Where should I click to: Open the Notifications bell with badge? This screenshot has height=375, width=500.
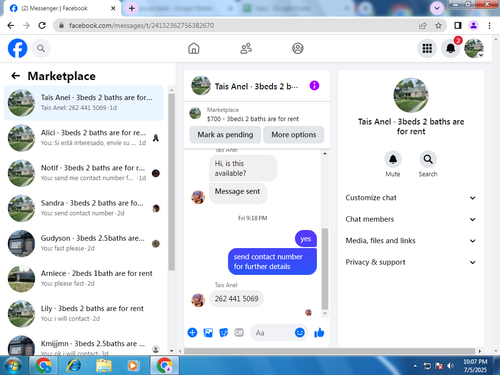point(451,48)
